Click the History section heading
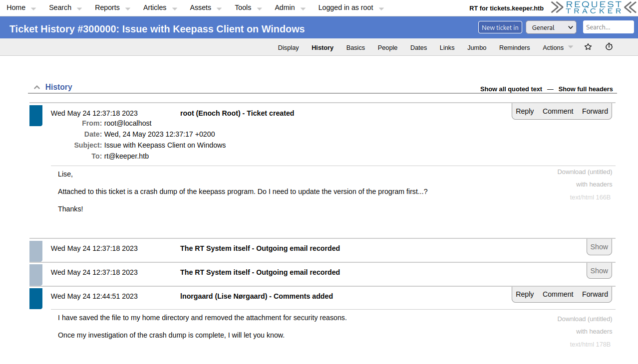The width and height of the screenshot is (638, 364). click(x=59, y=87)
